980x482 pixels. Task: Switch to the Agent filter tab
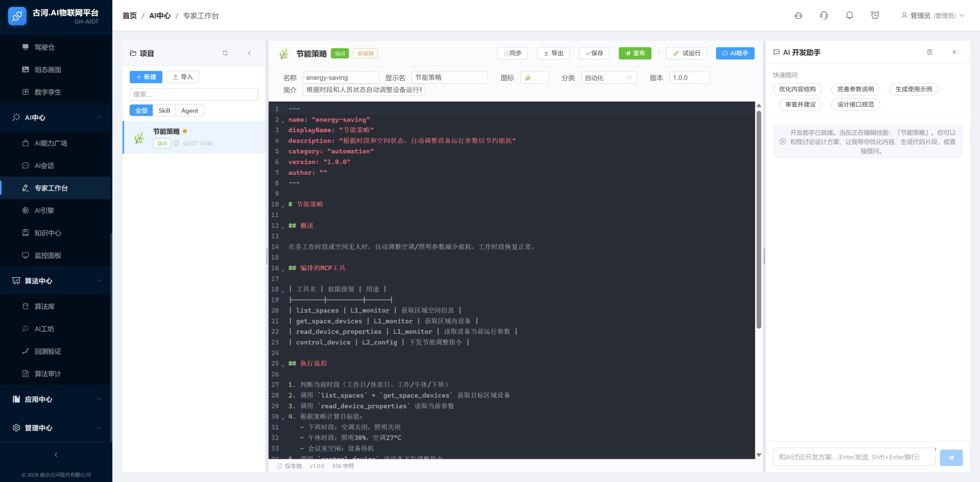pyautogui.click(x=189, y=110)
